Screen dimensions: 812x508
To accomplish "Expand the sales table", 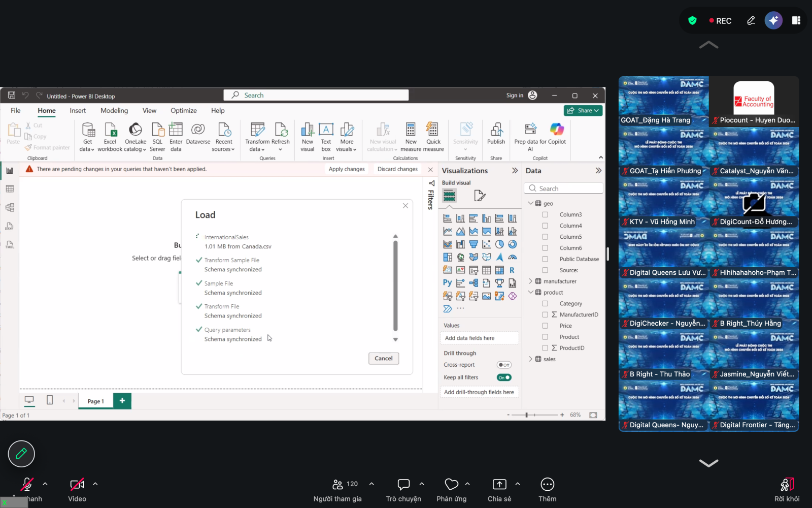I will [531, 359].
